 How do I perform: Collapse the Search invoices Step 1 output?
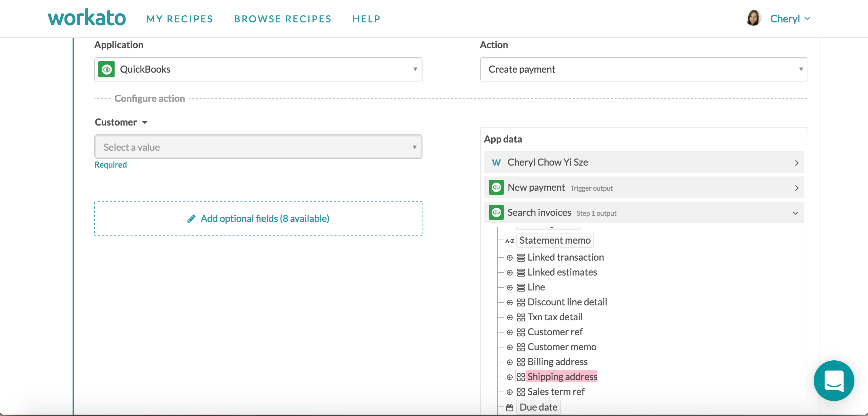(x=795, y=213)
